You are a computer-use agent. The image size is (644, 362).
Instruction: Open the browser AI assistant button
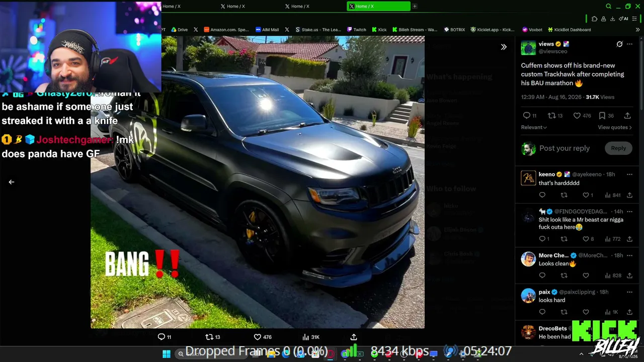coord(624,19)
